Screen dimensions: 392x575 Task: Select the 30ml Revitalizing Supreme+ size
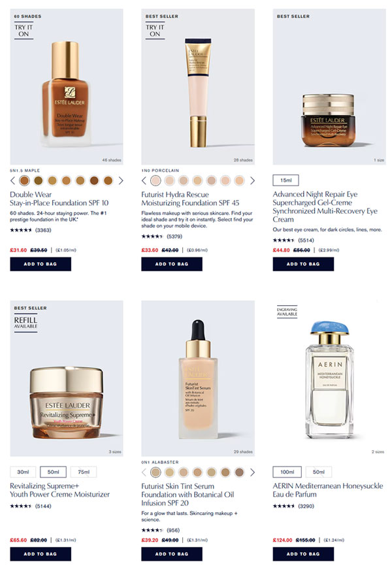[x=23, y=472]
